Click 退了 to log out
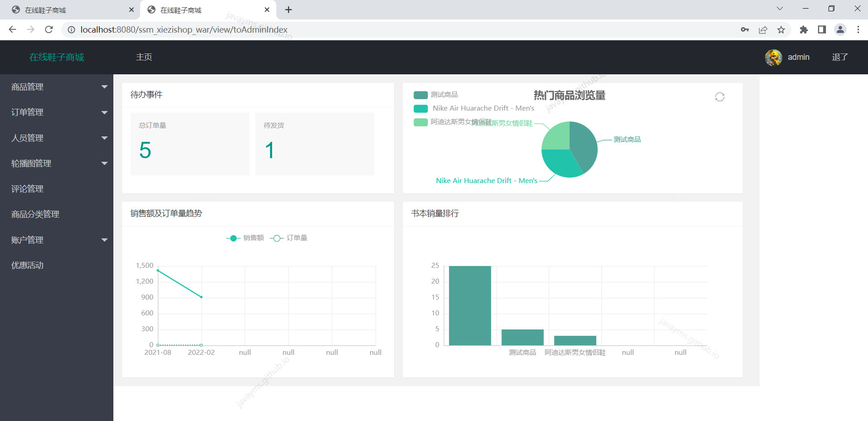This screenshot has width=868, height=421. (x=839, y=57)
